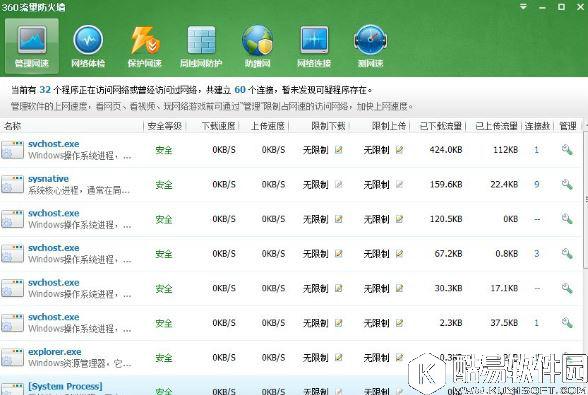Edit download limit for svchost.exe with 67.2KB downloaded
The image size is (588, 395).
pyautogui.click(x=339, y=254)
